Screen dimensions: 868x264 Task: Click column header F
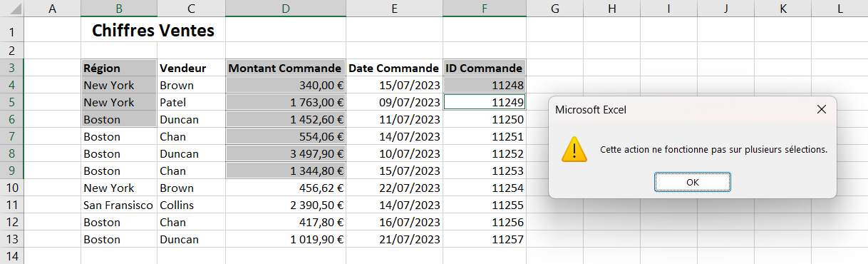485,9
